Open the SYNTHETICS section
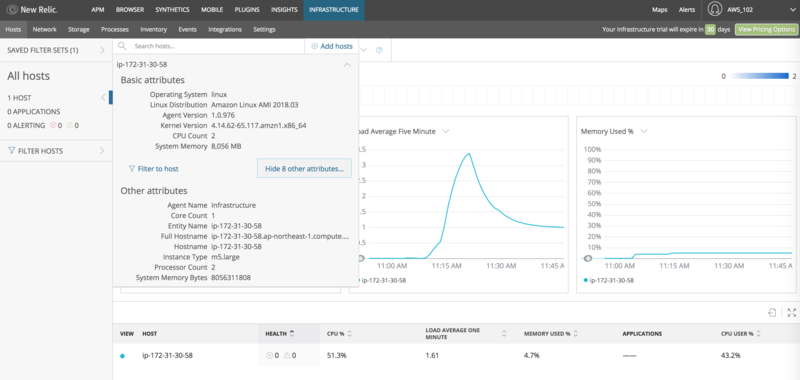Viewport: 800px width, 380px height. [x=172, y=10]
